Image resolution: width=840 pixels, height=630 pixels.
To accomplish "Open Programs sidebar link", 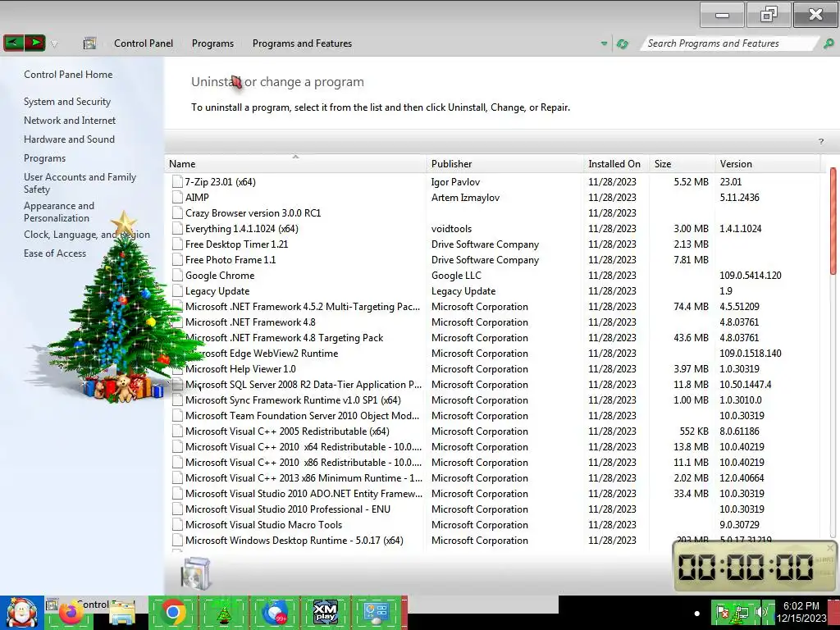I will click(44, 158).
